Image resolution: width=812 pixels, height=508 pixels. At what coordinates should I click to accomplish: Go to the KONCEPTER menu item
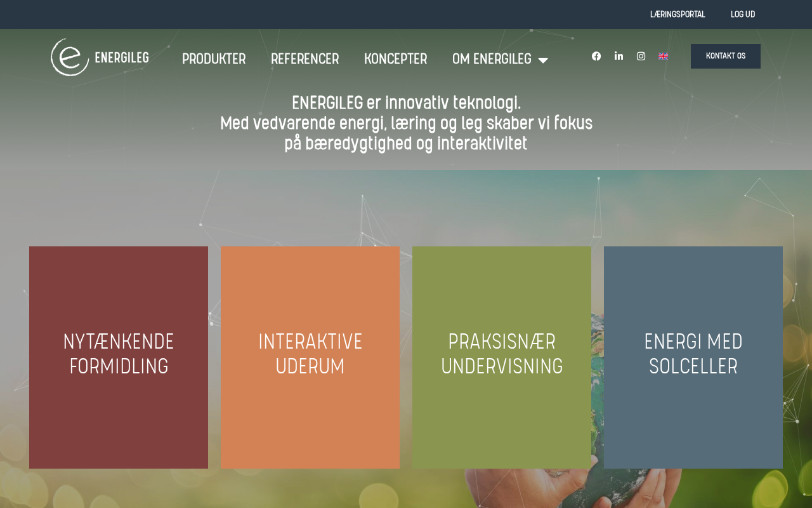[x=395, y=59]
